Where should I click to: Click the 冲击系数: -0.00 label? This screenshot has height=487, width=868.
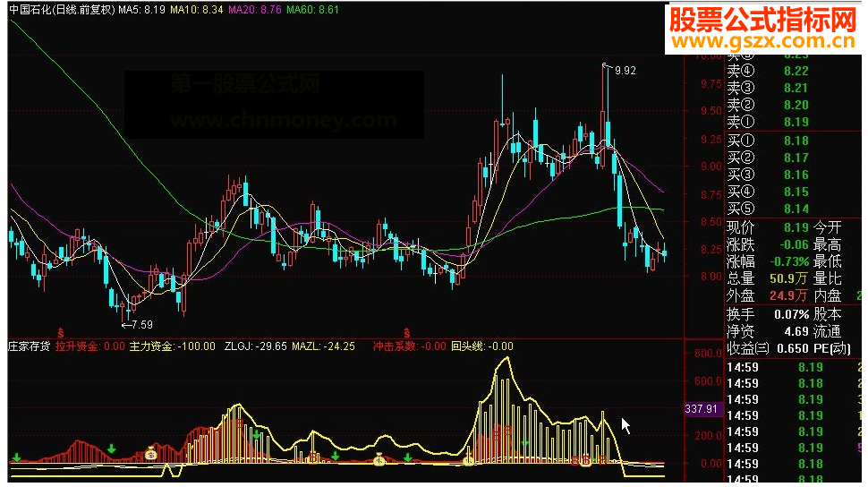point(409,346)
